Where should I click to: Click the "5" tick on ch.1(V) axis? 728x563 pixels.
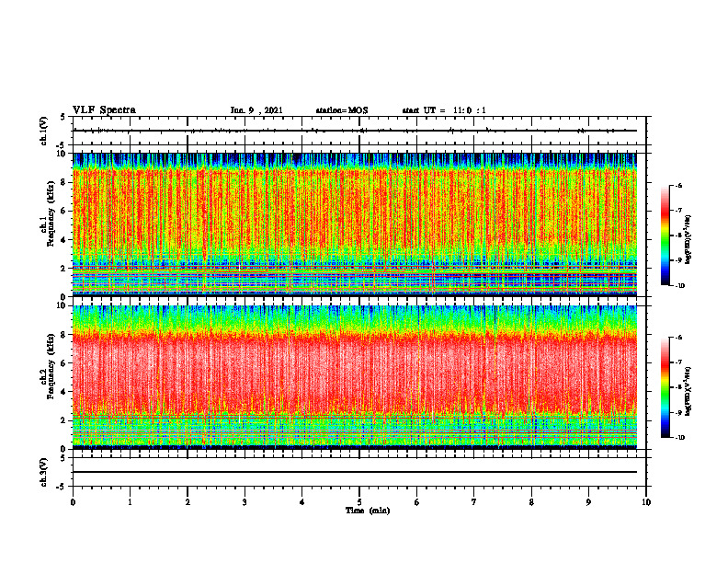63,117
